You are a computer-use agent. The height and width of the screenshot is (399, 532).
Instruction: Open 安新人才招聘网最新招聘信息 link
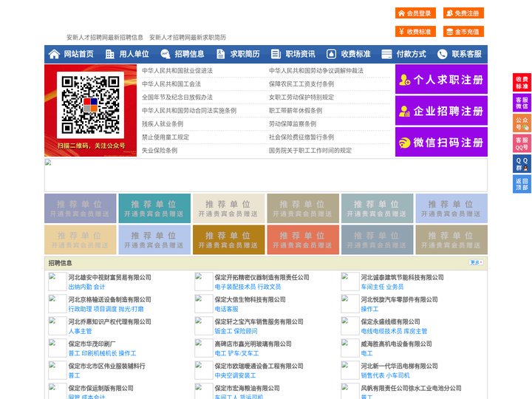click(x=105, y=38)
